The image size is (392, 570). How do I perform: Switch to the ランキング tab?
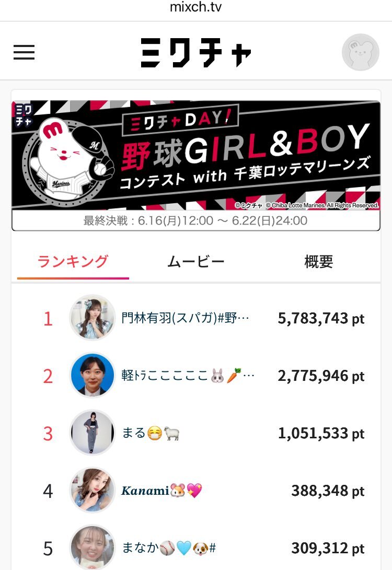(73, 261)
